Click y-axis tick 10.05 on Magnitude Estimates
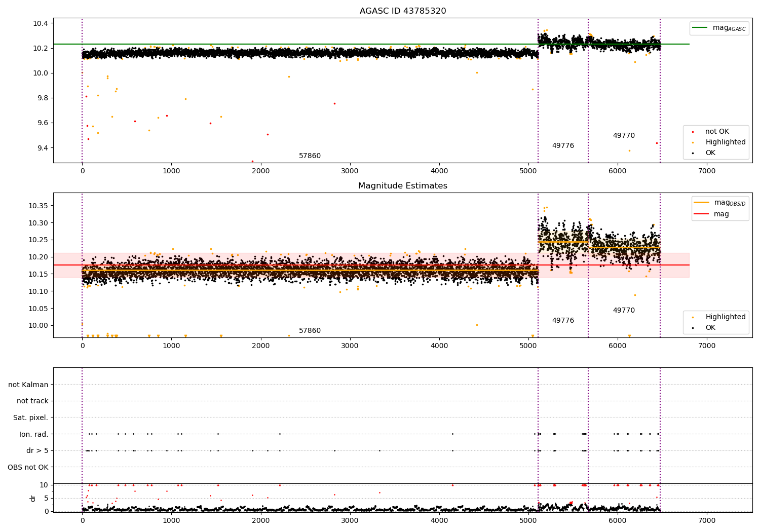The height and width of the screenshot is (532, 760). point(39,309)
